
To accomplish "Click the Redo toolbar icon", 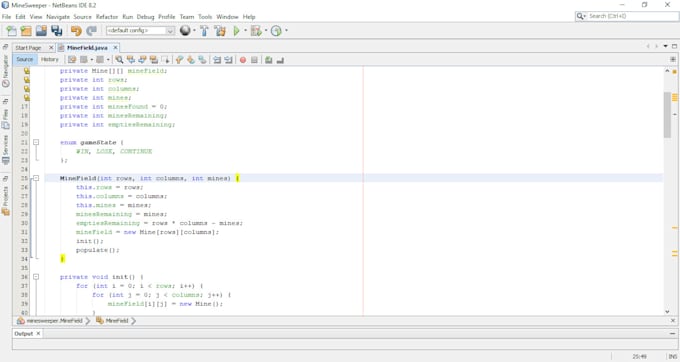I will tap(92, 31).
